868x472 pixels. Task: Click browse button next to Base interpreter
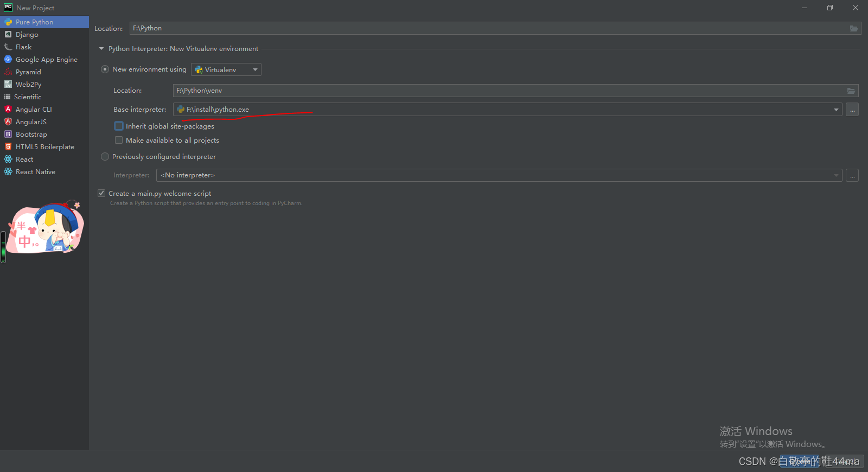coord(852,110)
